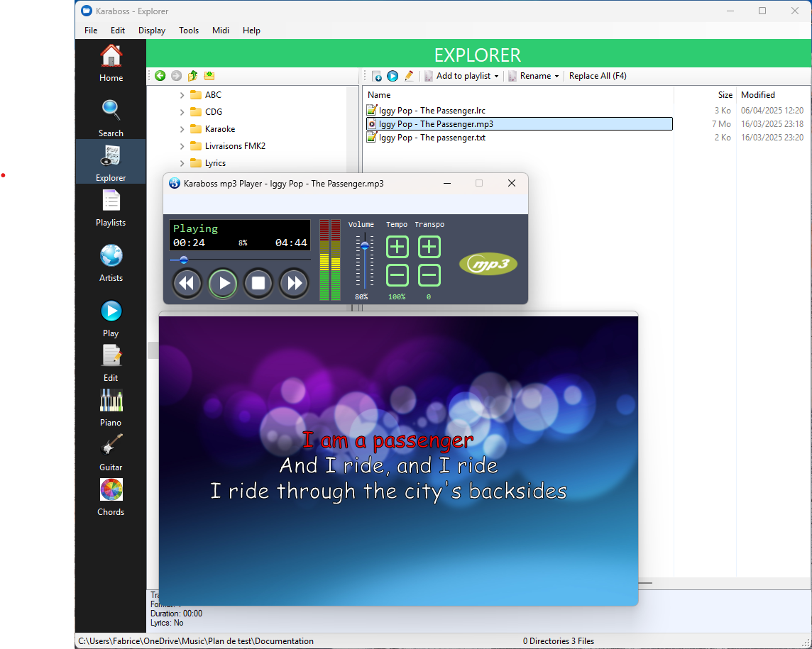Expand the Karaoke folder in the tree
Image resolution: width=812 pixels, height=649 pixels.
tap(182, 129)
